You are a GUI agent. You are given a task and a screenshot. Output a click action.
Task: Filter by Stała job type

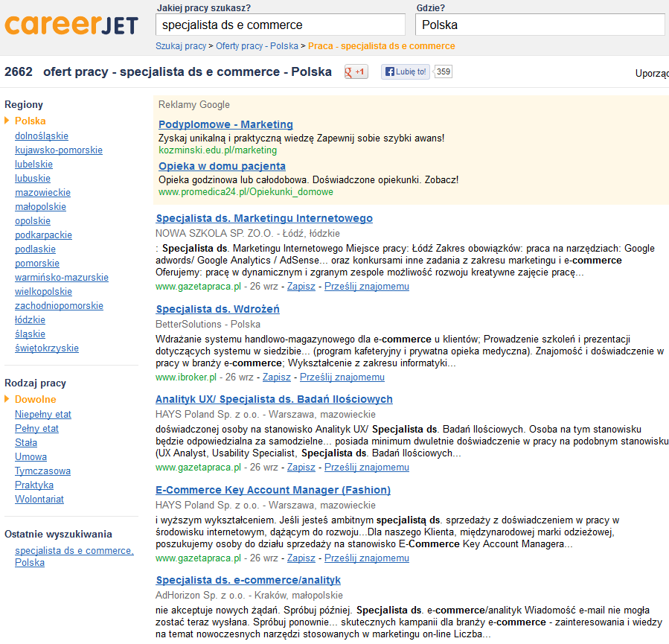26,442
